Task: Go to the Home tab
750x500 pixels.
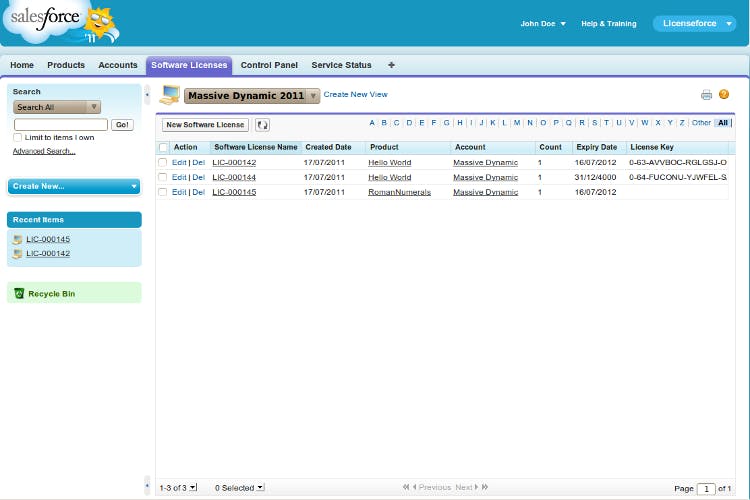Action: coord(22,65)
